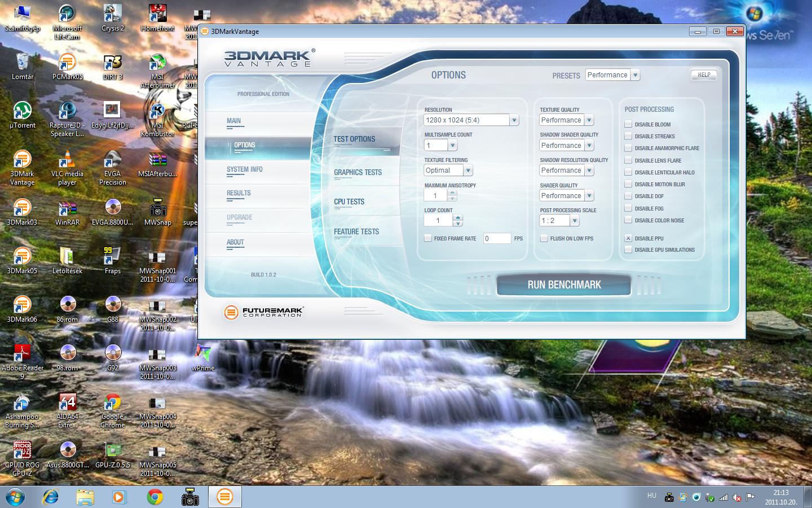This screenshot has width=812, height=508.
Task: Tick the Disable Fog checkbox
Action: coord(628,208)
